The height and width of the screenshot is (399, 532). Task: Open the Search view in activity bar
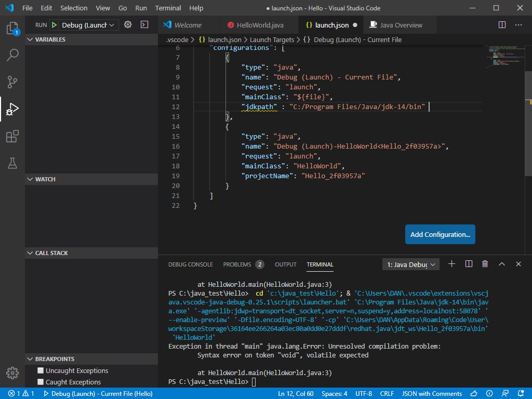click(x=12, y=55)
